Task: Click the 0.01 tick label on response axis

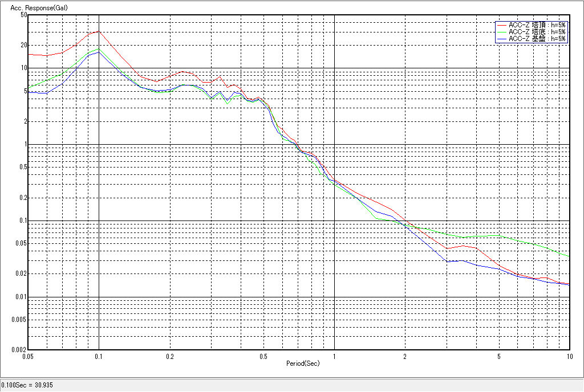Action: click(x=21, y=297)
